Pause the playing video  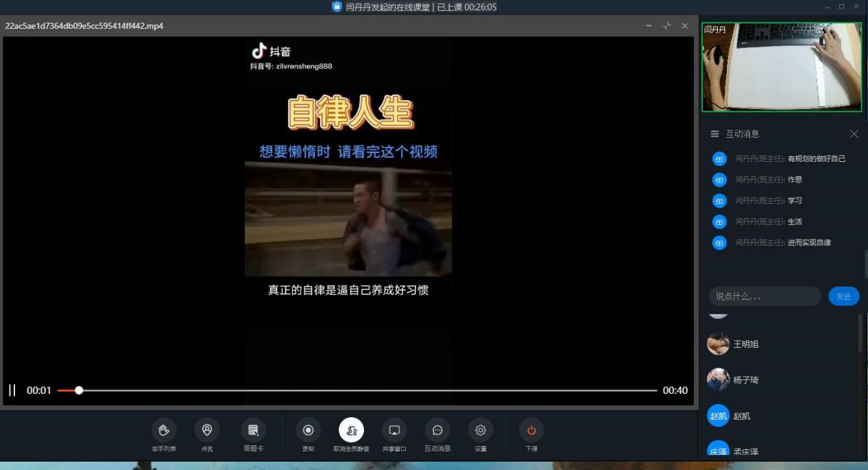pyautogui.click(x=12, y=390)
